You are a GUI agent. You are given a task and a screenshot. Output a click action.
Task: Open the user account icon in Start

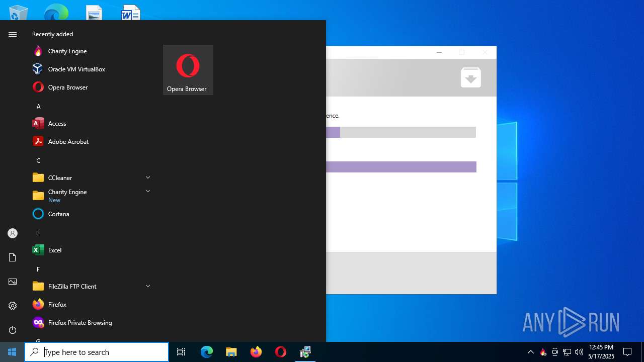[13, 233]
